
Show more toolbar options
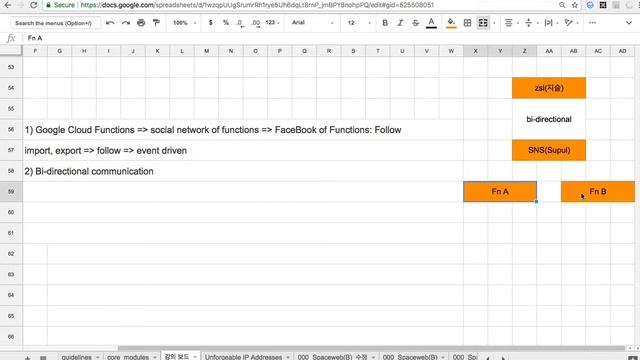click(x=592, y=23)
